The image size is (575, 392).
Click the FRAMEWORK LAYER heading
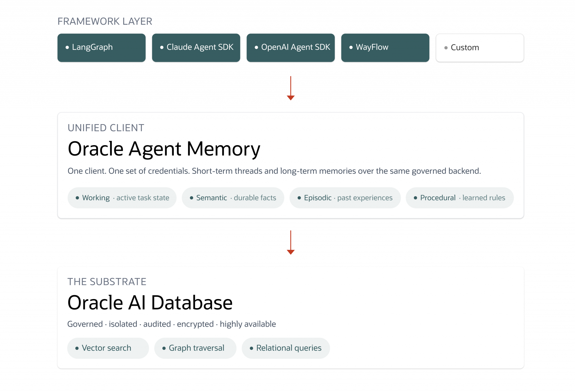pyautogui.click(x=105, y=21)
